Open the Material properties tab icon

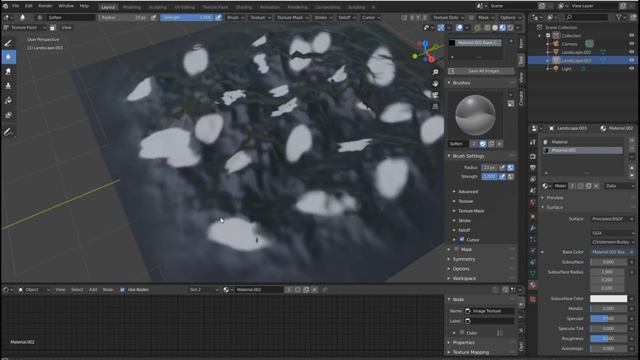pos(533,285)
